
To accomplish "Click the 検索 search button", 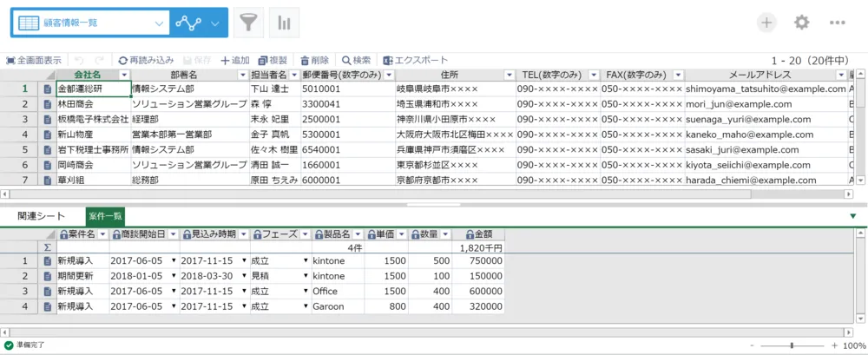I will pyautogui.click(x=356, y=60).
